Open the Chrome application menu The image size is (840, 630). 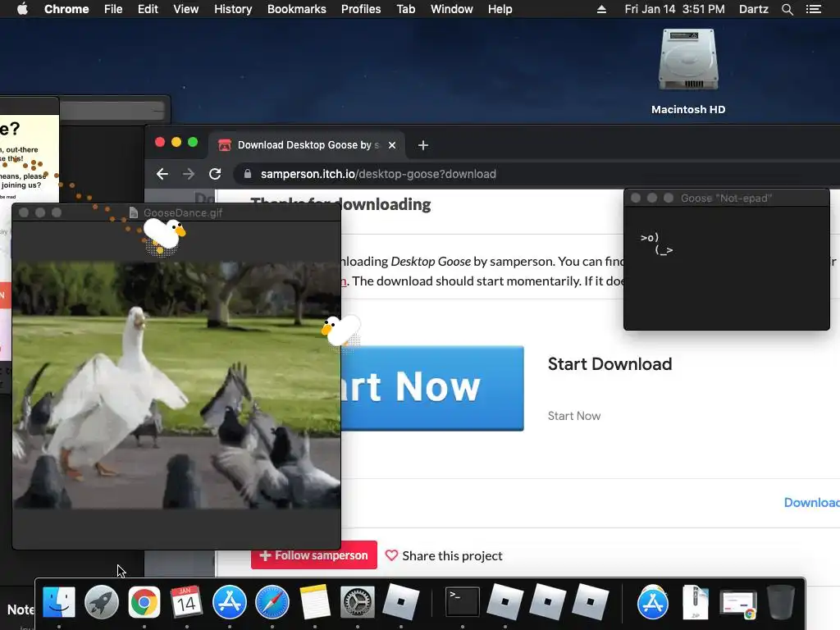(x=66, y=9)
